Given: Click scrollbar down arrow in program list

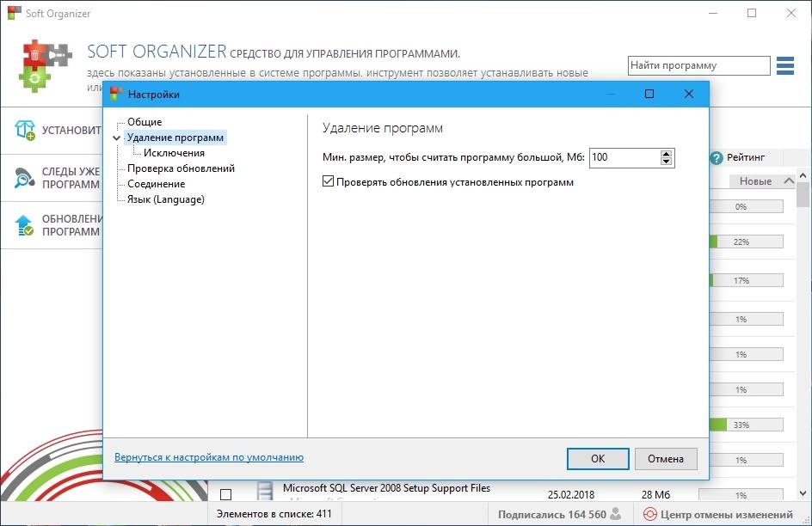Looking at the screenshot, I should click(x=803, y=493).
